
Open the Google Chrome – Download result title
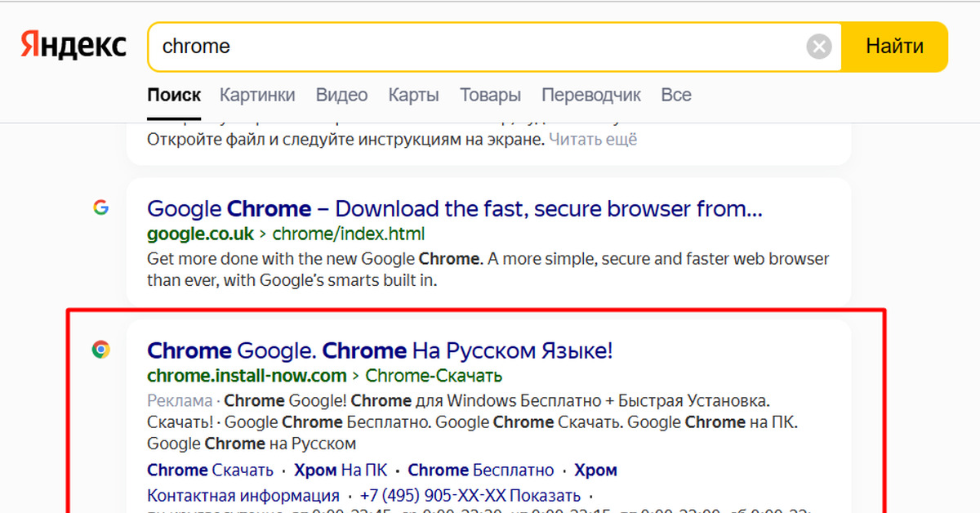(x=455, y=209)
